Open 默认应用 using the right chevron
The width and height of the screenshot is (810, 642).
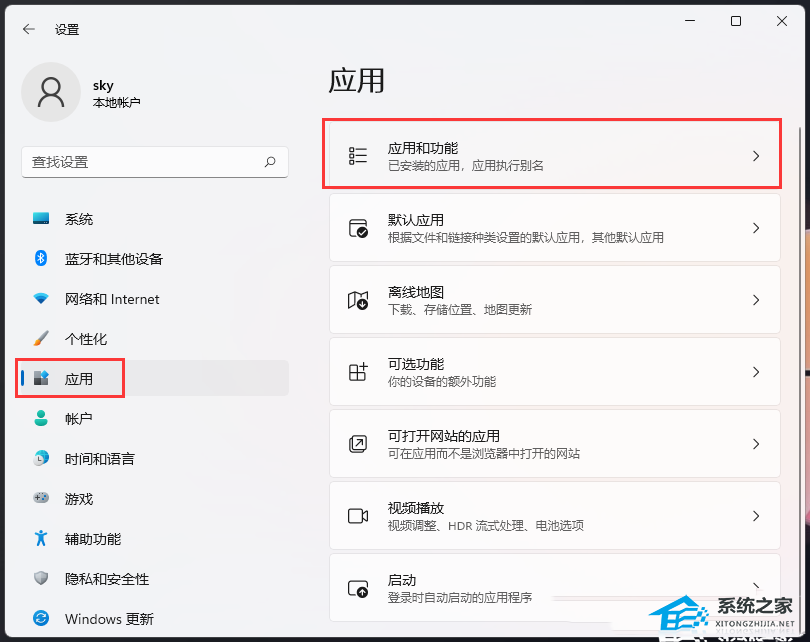tap(756, 228)
